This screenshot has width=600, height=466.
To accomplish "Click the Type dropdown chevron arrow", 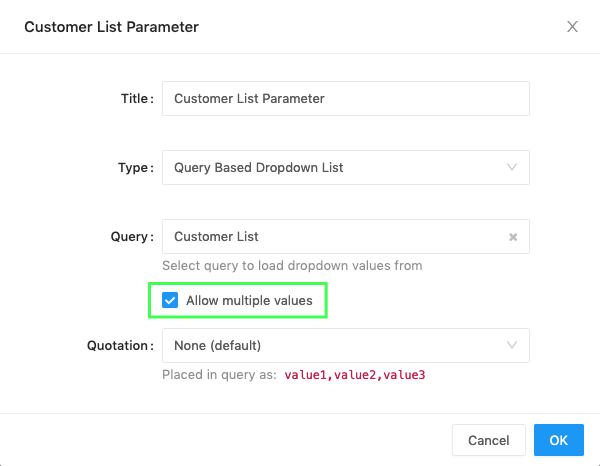I will point(512,168).
